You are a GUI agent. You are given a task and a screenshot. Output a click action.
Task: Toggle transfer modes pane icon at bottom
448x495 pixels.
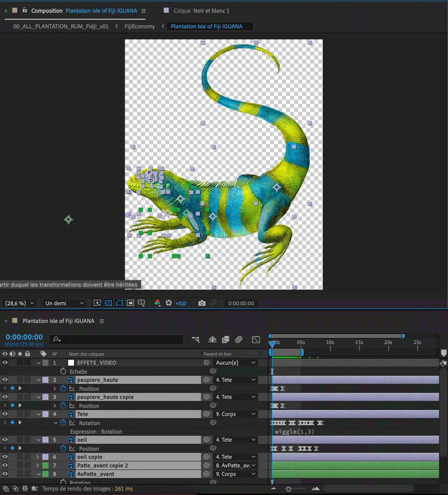tap(15, 488)
